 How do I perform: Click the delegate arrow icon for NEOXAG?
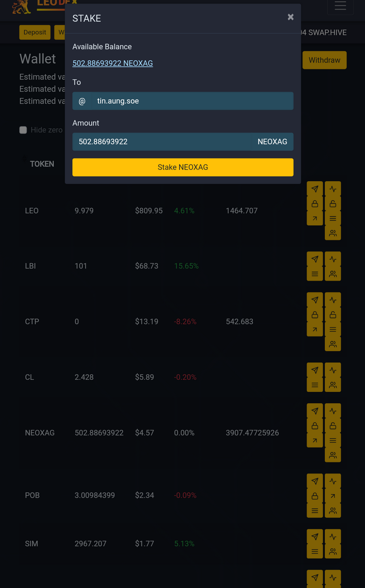[x=315, y=440]
